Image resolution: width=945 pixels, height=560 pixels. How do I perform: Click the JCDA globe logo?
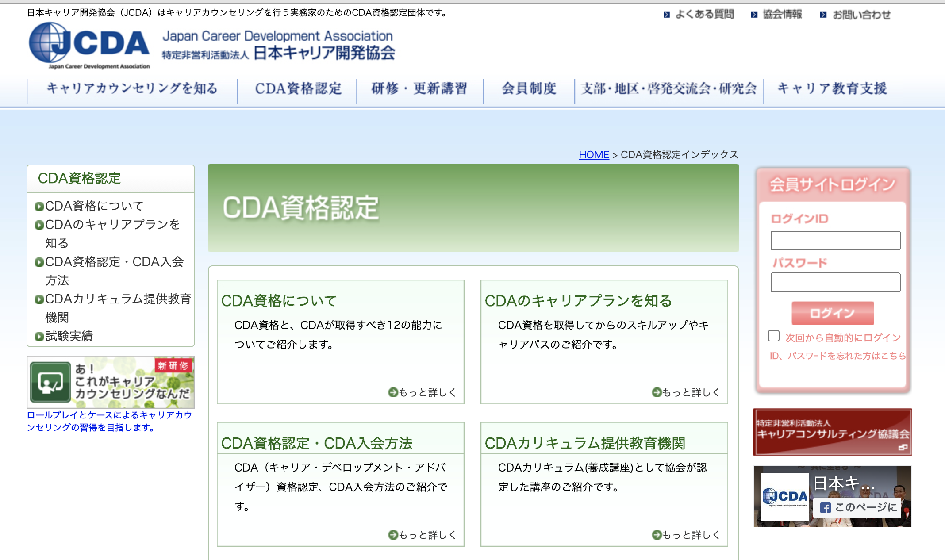point(89,46)
